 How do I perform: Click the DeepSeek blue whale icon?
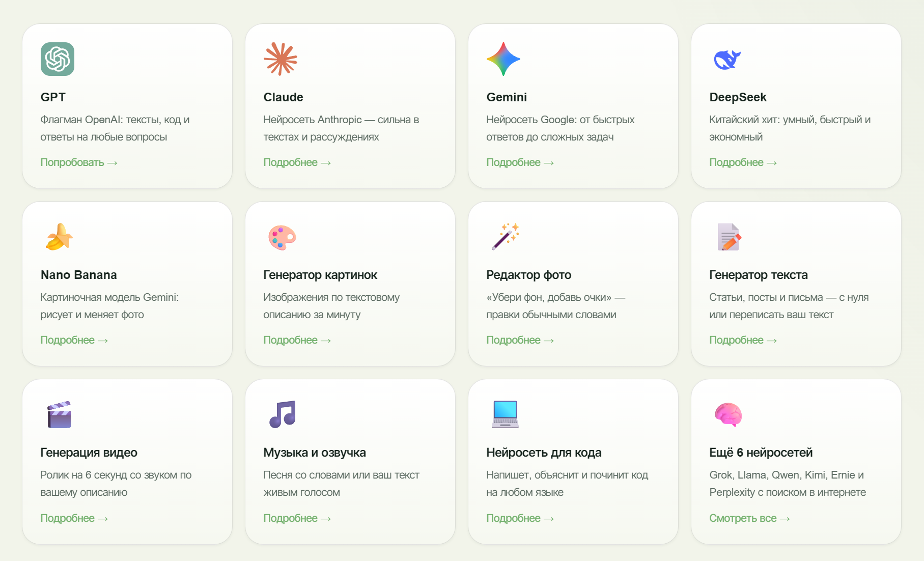point(727,60)
